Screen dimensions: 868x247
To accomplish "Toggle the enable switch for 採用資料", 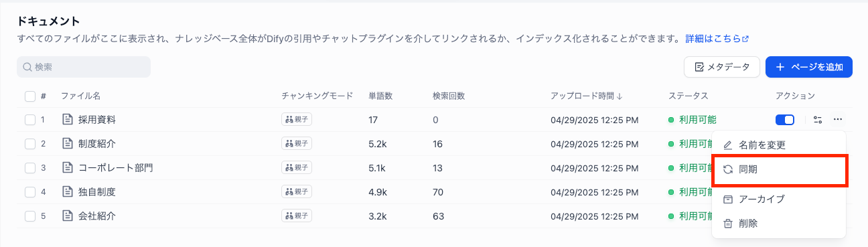I will coord(785,120).
